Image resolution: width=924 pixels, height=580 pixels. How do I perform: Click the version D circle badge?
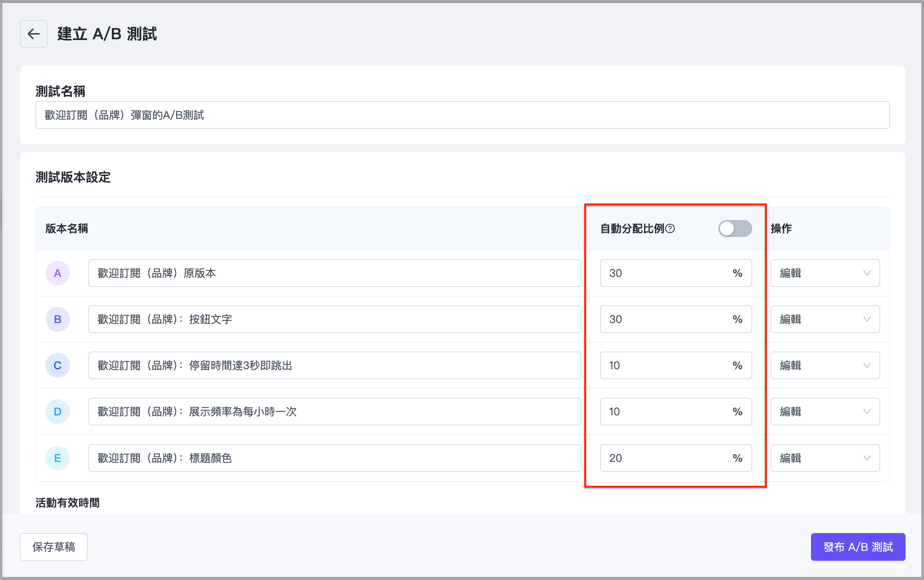(x=58, y=412)
